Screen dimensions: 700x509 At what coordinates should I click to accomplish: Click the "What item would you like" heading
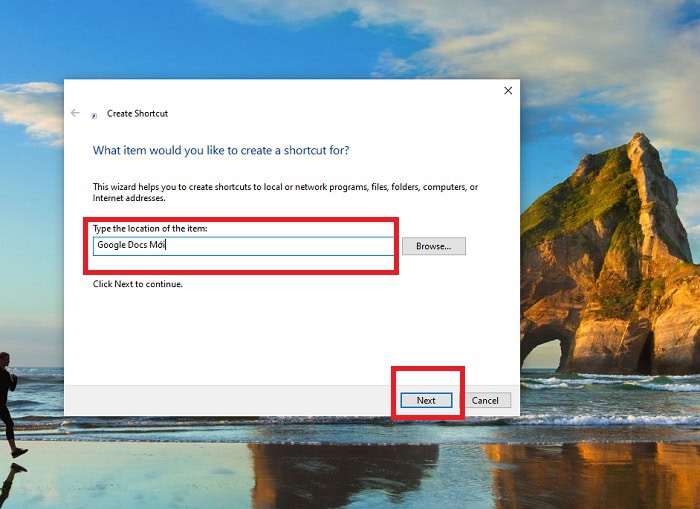click(x=220, y=150)
